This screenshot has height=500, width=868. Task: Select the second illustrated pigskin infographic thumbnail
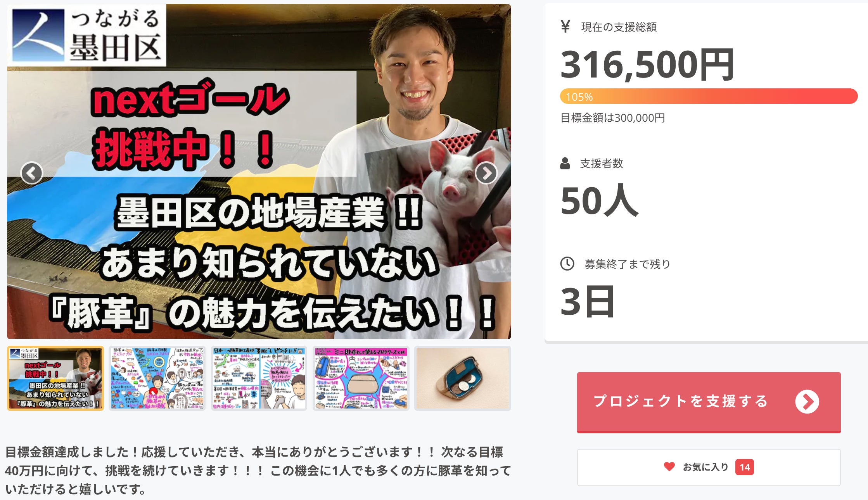tap(157, 378)
